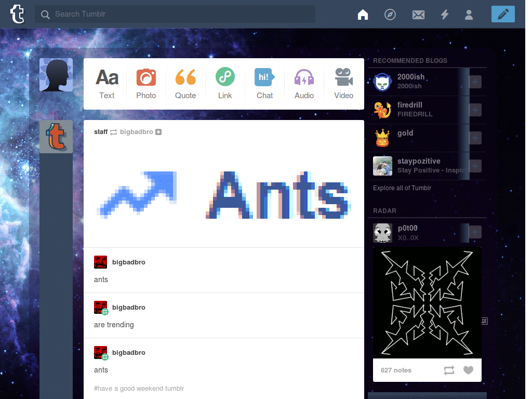Click gold crown avatar

click(382, 138)
